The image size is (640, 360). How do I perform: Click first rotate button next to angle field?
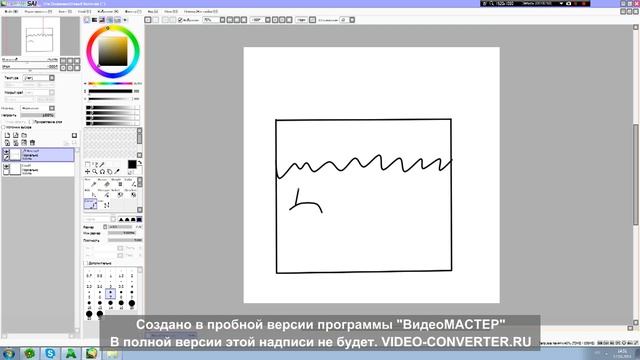point(275,20)
